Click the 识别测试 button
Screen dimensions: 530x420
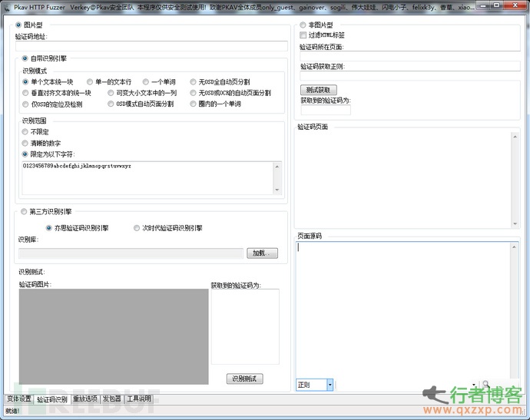(244, 379)
